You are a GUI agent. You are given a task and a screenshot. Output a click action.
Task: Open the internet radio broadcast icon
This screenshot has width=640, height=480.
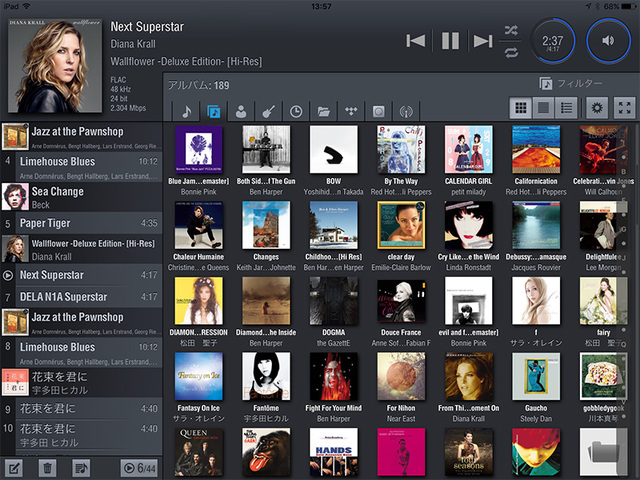pos(406,111)
